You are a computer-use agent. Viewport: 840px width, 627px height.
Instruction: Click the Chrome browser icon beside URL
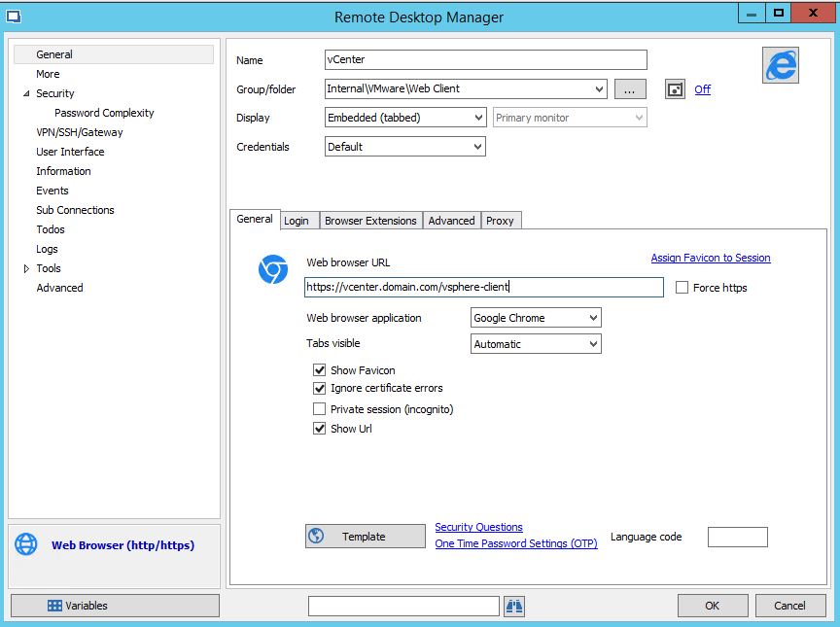point(273,269)
